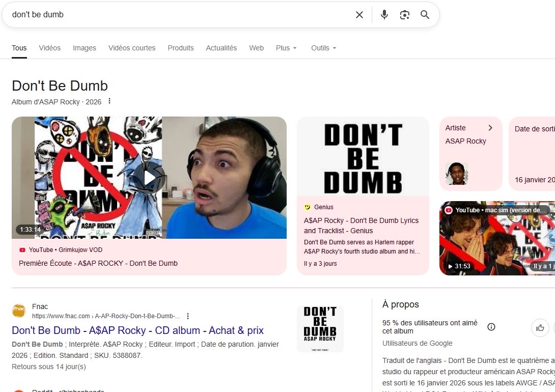Click the 'Utilisateurs de Google' label

point(418,343)
